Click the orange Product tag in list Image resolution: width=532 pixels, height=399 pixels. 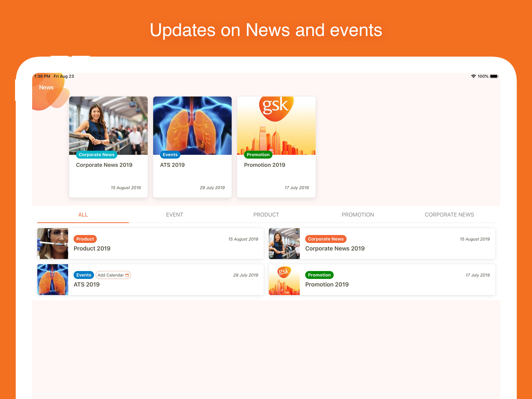[x=85, y=239]
